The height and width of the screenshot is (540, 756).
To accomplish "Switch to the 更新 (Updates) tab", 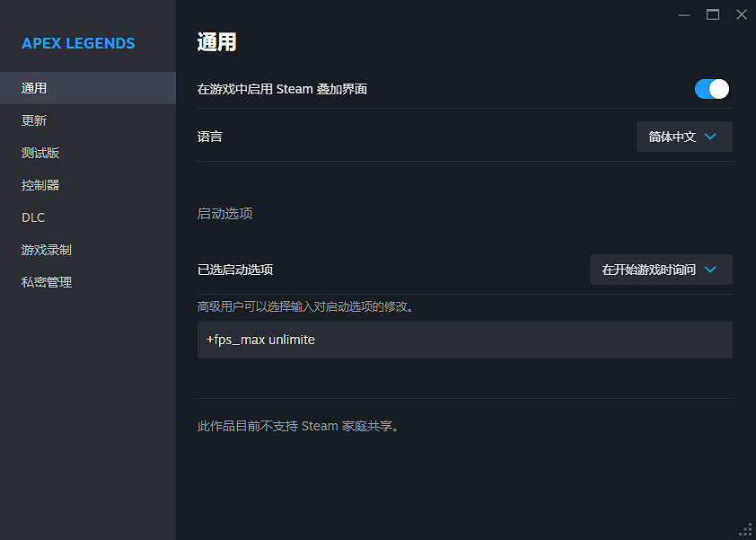I will point(33,120).
